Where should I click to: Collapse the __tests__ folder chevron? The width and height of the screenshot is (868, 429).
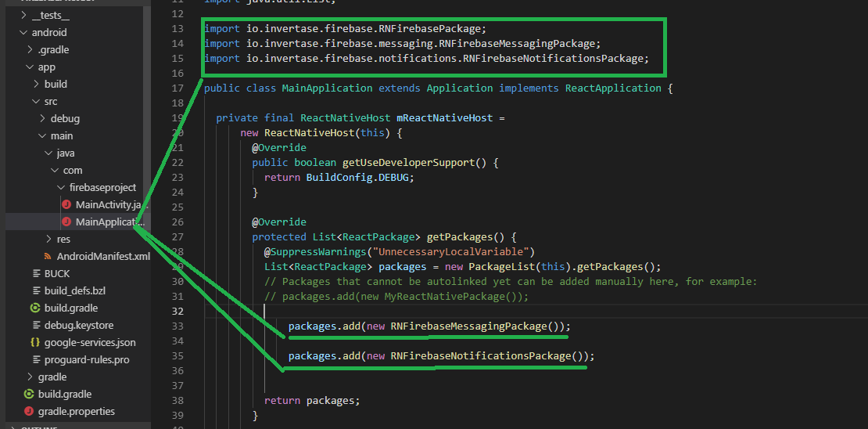pos(23,16)
